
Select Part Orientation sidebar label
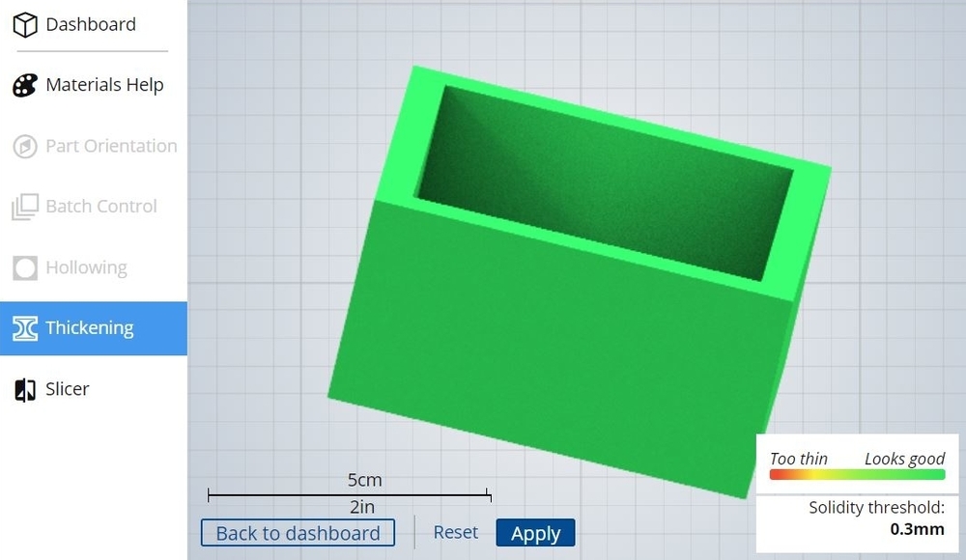111,146
